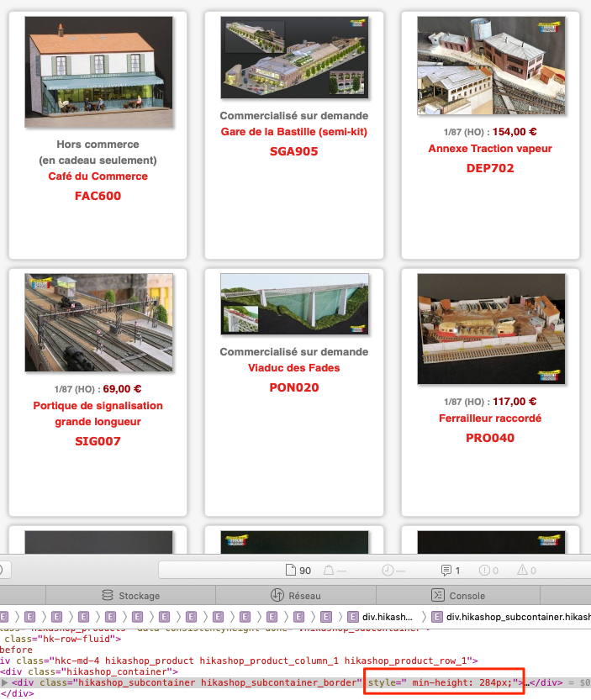Follow the DEP702 product code link
The width and height of the screenshot is (591, 700).
click(x=490, y=168)
